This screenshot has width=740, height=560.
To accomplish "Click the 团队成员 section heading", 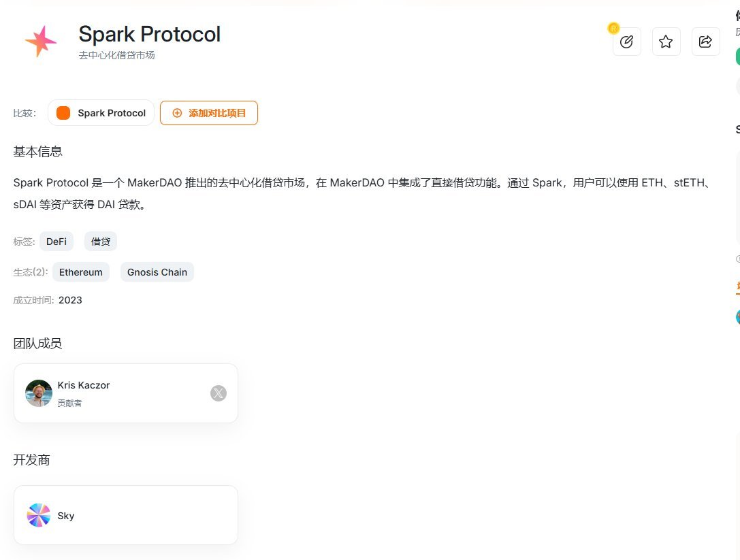I will [37, 344].
